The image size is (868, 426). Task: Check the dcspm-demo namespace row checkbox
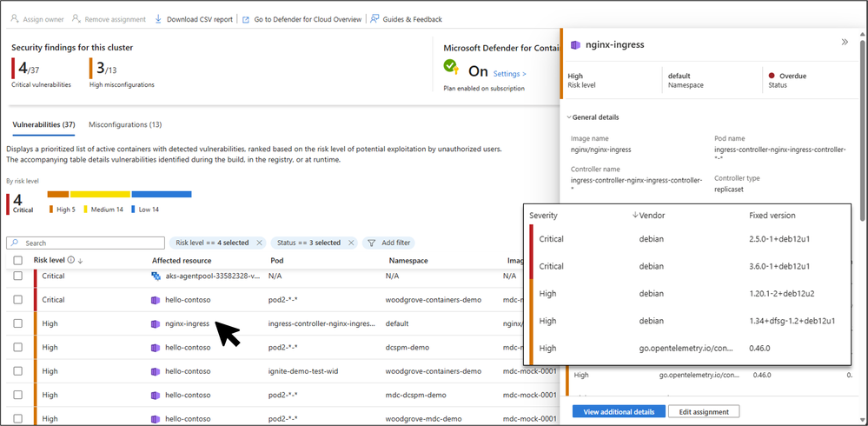[x=17, y=348]
